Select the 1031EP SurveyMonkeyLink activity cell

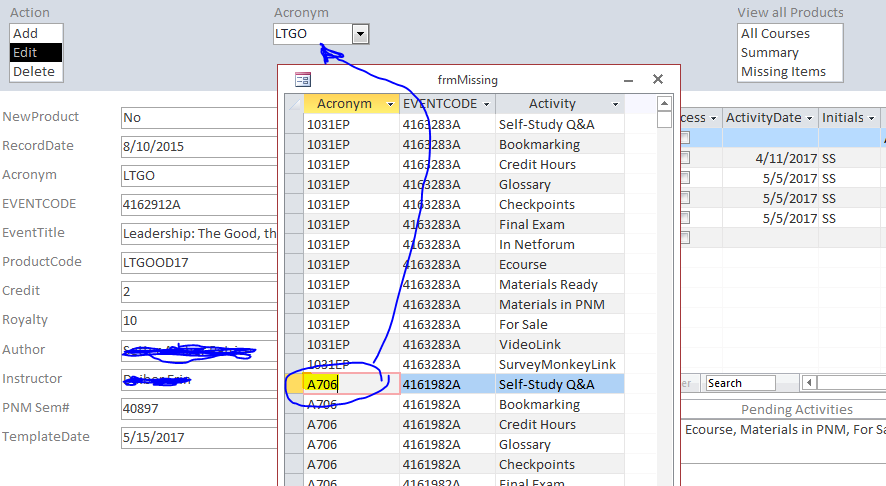click(560, 364)
